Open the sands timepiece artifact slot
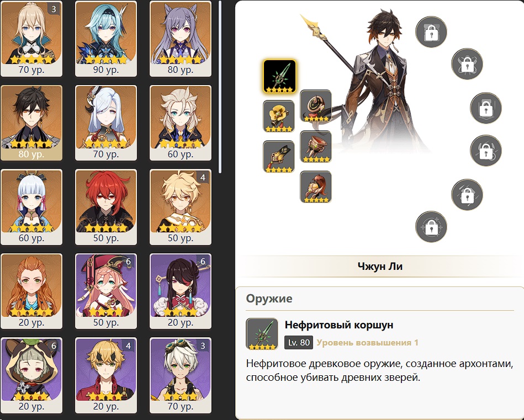The image size is (524, 420). click(x=316, y=105)
